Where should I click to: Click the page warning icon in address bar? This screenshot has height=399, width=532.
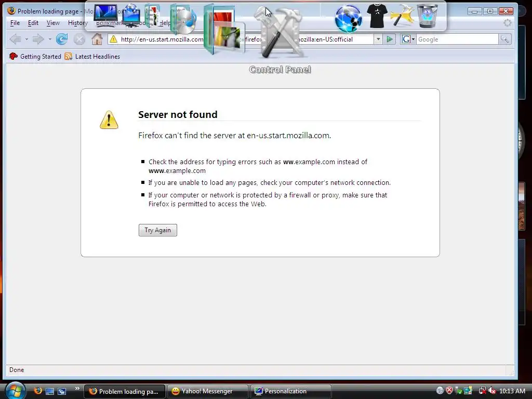(113, 39)
